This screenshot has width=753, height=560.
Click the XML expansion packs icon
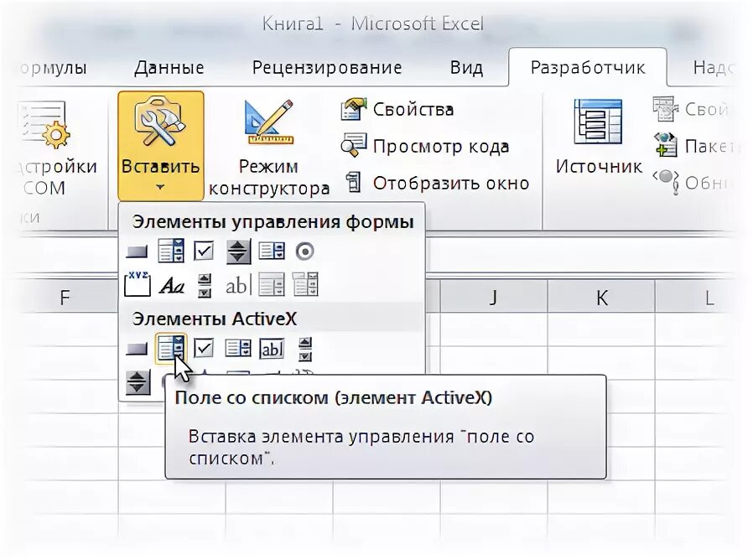(666, 145)
